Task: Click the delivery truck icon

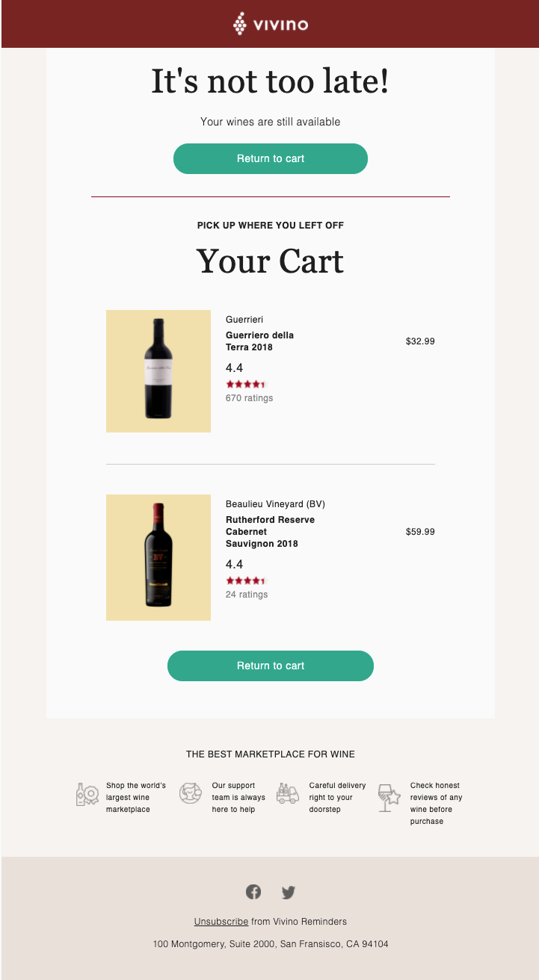Action: click(x=288, y=793)
